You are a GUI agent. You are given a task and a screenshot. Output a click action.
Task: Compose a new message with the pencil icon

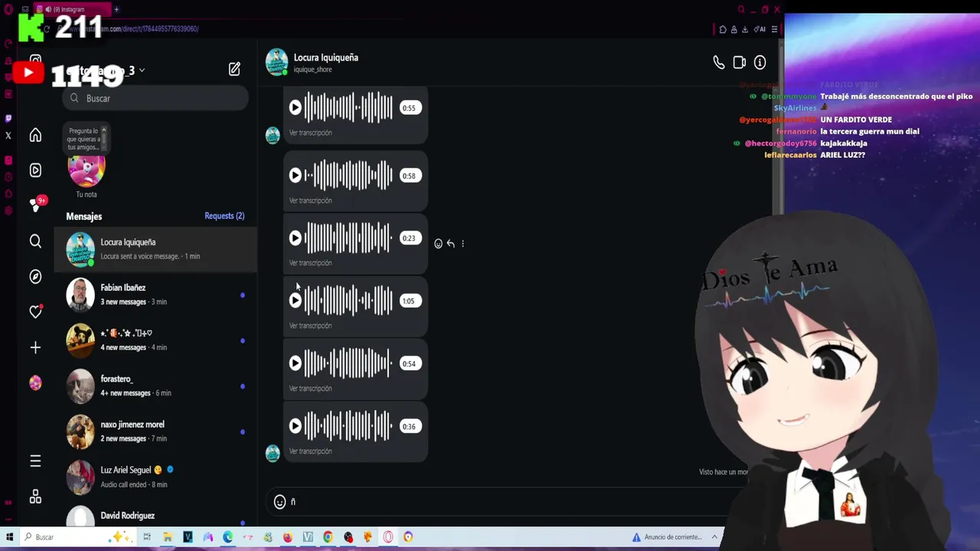tap(234, 69)
